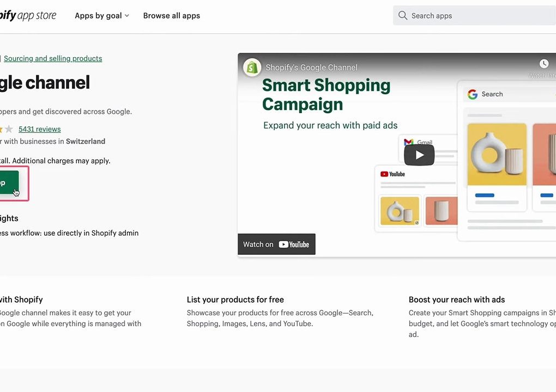The image size is (556, 392).
Task: Click the Shopify bag channel avatar in video
Action: click(x=252, y=68)
